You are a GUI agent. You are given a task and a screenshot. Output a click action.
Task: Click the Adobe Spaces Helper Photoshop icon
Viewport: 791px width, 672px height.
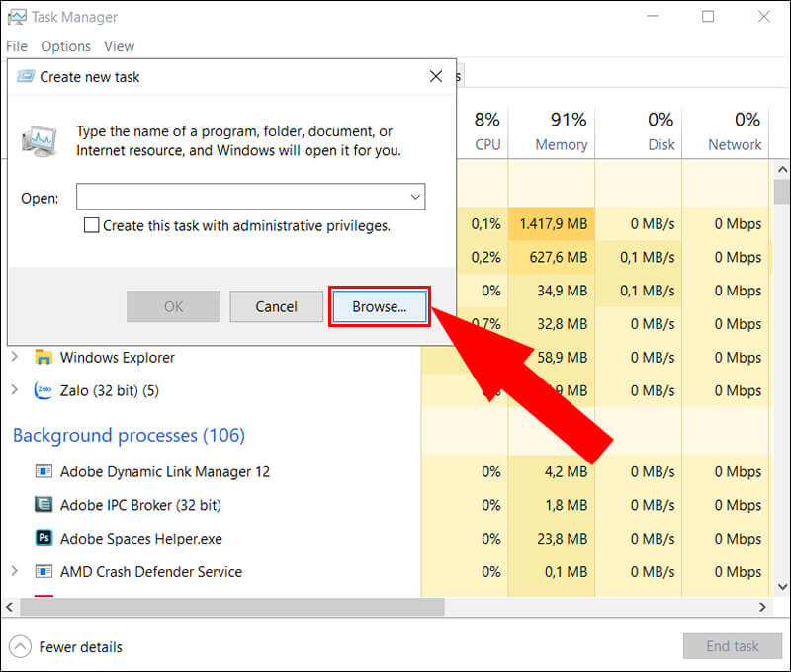(x=44, y=538)
